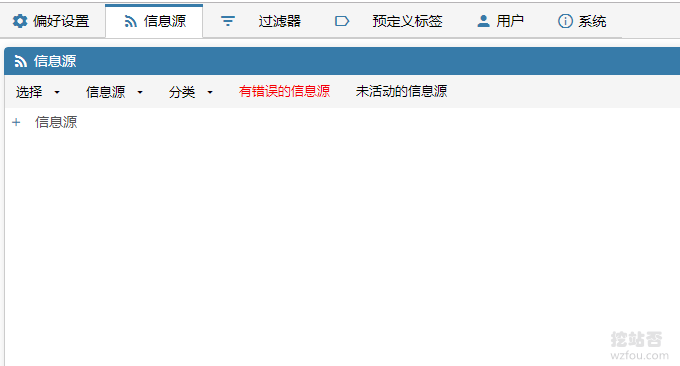Click the RSS icon in the blue header

(20, 61)
